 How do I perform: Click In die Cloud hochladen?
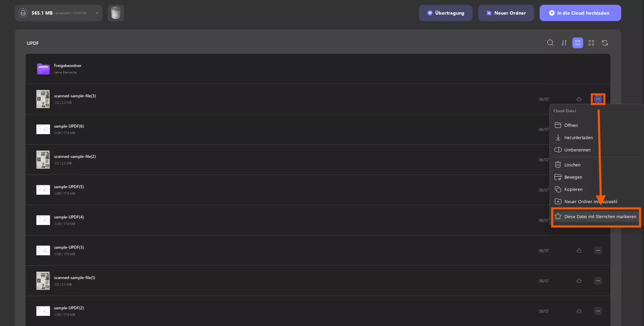pyautogui.click(x=580, y=13)
